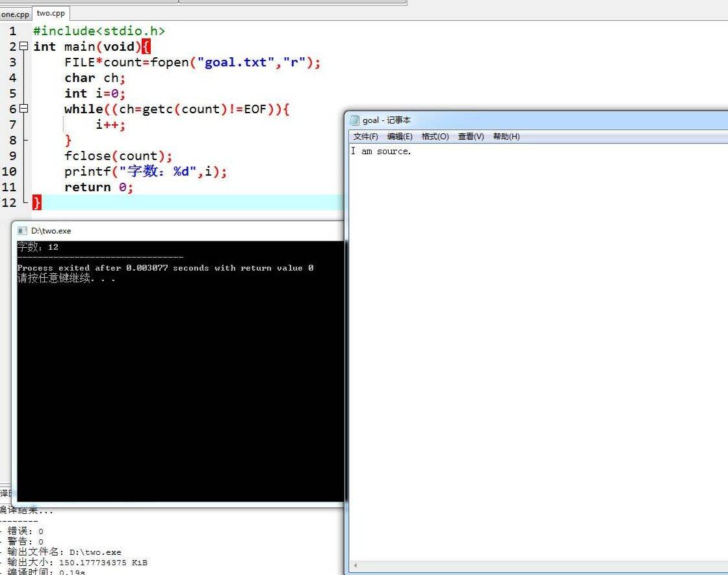Click the goal - 记事本 title bar
Image resolution: width=728 pixels, height=575 pixels.
click(537, 120)
